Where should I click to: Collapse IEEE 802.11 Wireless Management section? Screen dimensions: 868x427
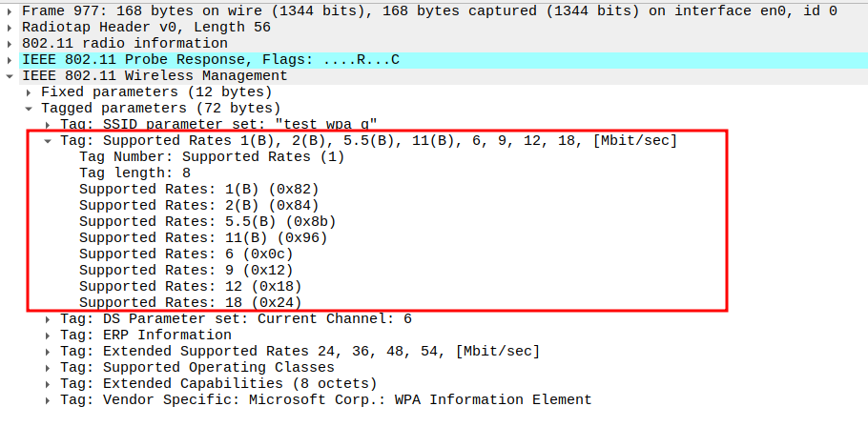(x=9, y=75)
